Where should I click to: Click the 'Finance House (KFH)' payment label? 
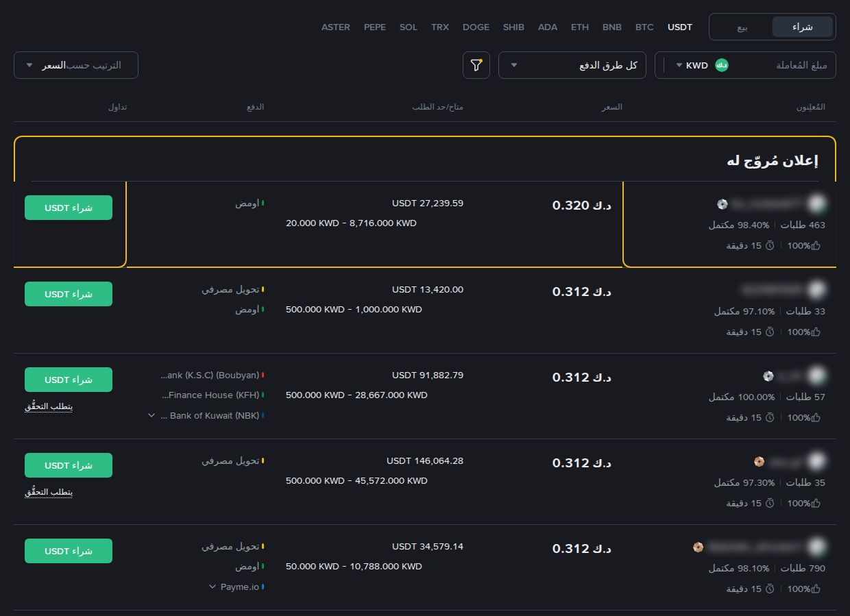[x=210, y=395]
